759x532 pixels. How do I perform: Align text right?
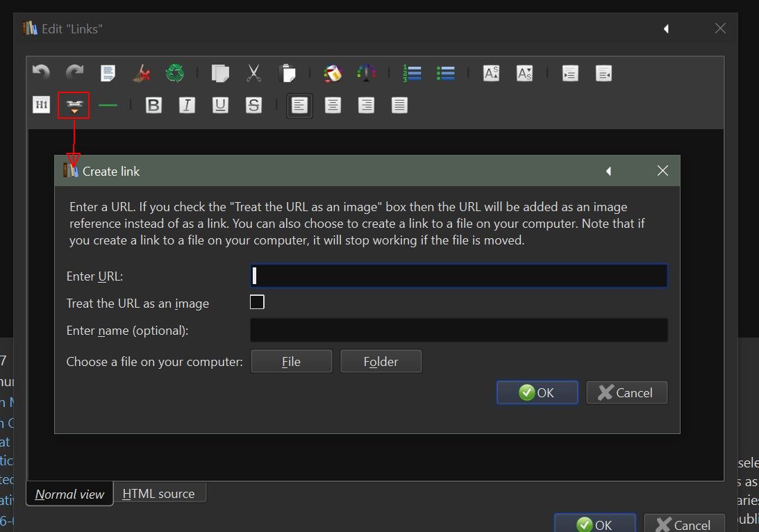tap(366, 105)
